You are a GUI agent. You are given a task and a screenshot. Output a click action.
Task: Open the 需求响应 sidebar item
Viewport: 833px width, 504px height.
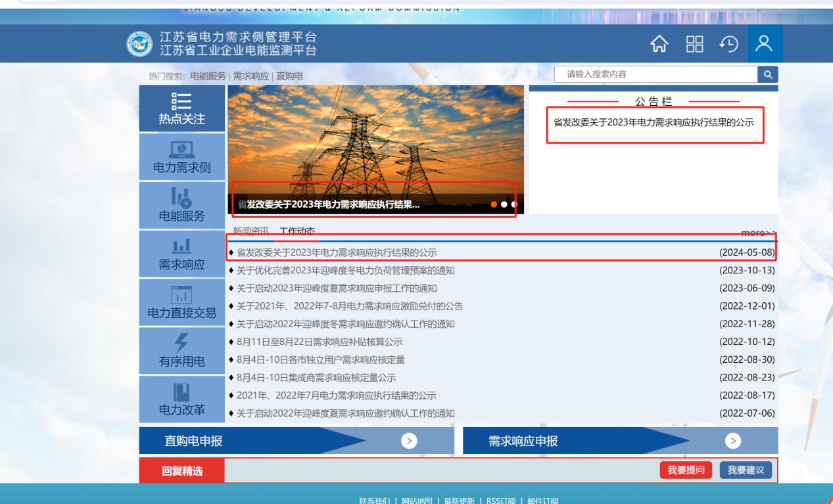(181, 254)
